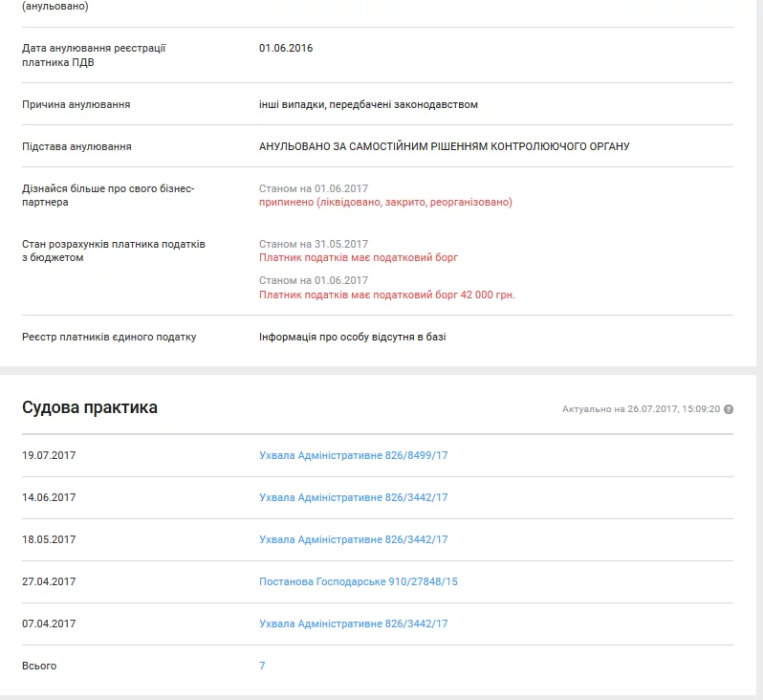Click the tax debt "42 000 грн." notice
This screenshot has width=763, height=700.
click(386, 295)
